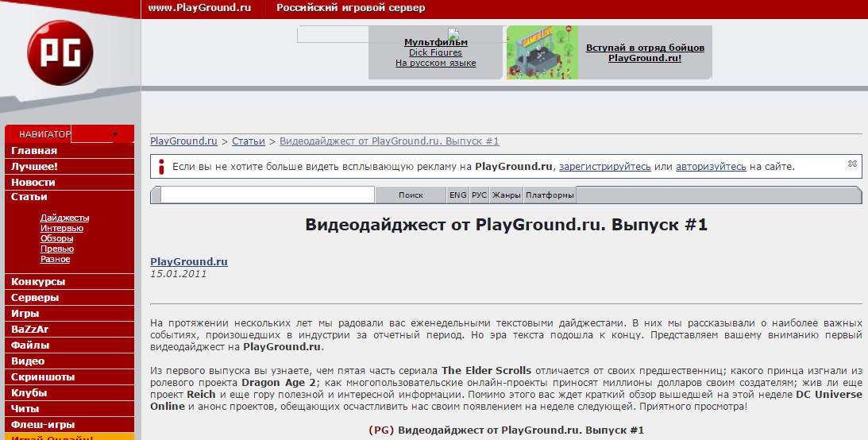Click the (PG) Видеодайджест video caption
This screenshot has height=440, width=868.
[506, 430]
